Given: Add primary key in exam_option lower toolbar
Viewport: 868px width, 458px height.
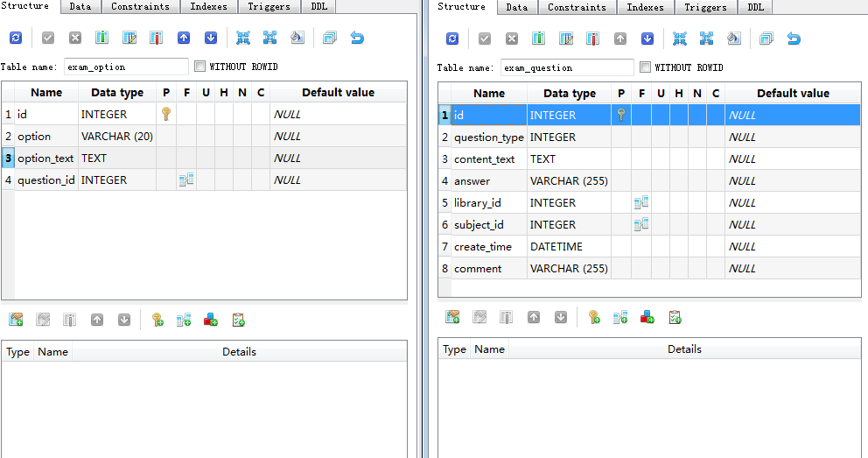Looking at the screenshot, I should tap(157, 320).
